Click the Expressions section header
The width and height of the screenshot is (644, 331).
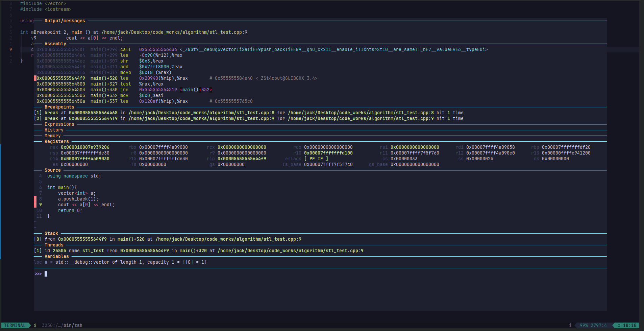[x=59, y=124]
